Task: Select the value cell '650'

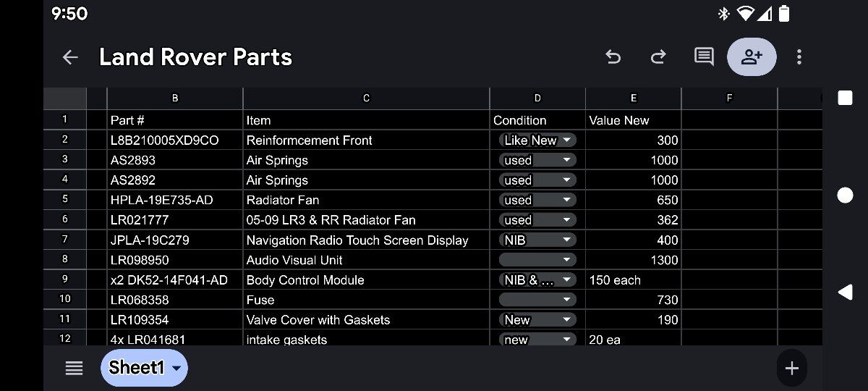Action: tap(634, 200)
